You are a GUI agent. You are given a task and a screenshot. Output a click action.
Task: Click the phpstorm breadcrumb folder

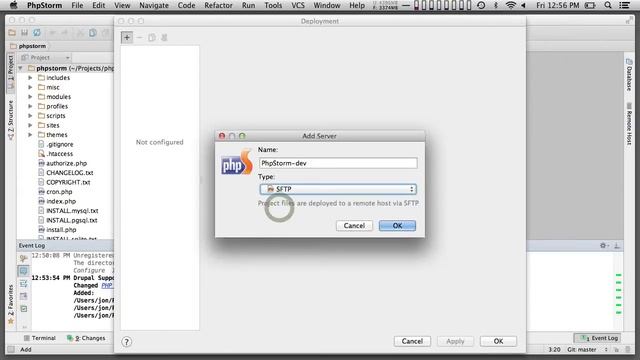28,46
